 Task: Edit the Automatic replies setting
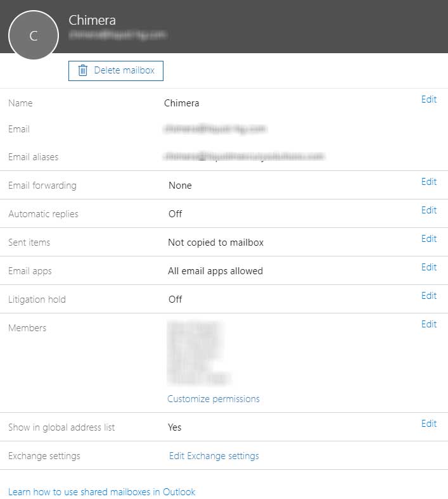tap(429, 210)
